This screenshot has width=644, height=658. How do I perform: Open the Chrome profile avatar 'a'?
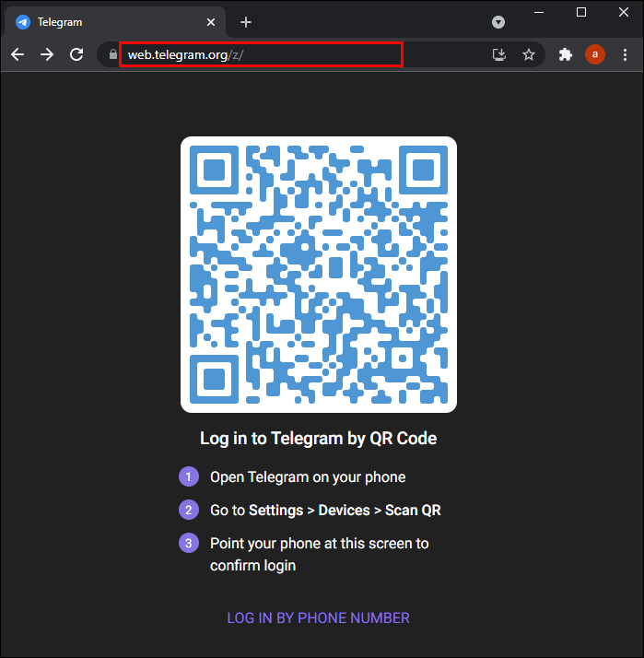pyautogui.click(x=595, y=54)
